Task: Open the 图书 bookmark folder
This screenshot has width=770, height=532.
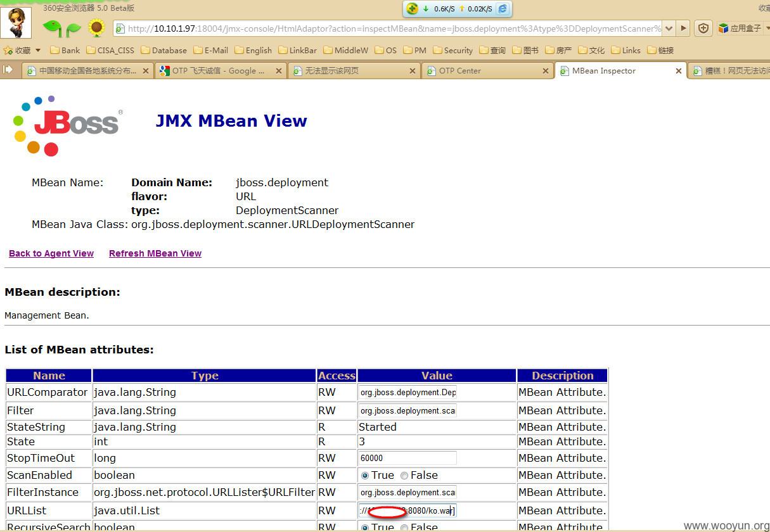Action: click(x=525, y=50)
